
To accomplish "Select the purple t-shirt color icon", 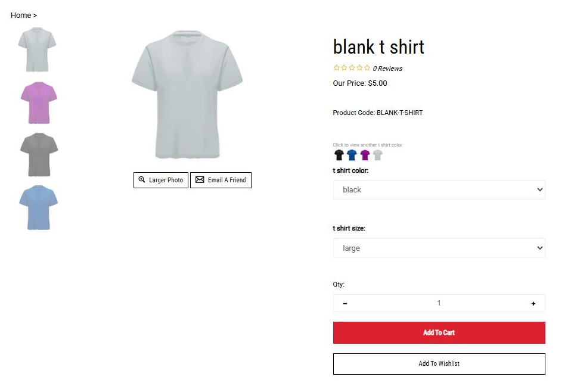I will [x=365, y=155].
